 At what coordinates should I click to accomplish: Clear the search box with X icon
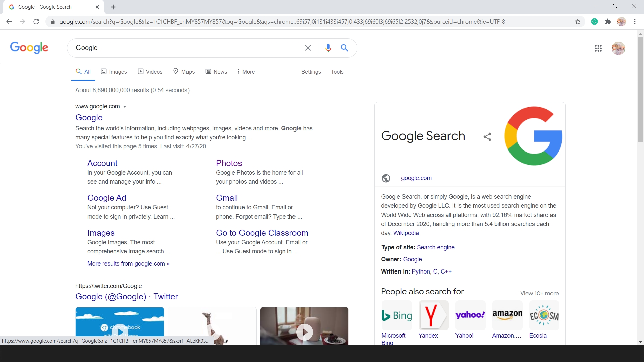[x=308, y=48]
